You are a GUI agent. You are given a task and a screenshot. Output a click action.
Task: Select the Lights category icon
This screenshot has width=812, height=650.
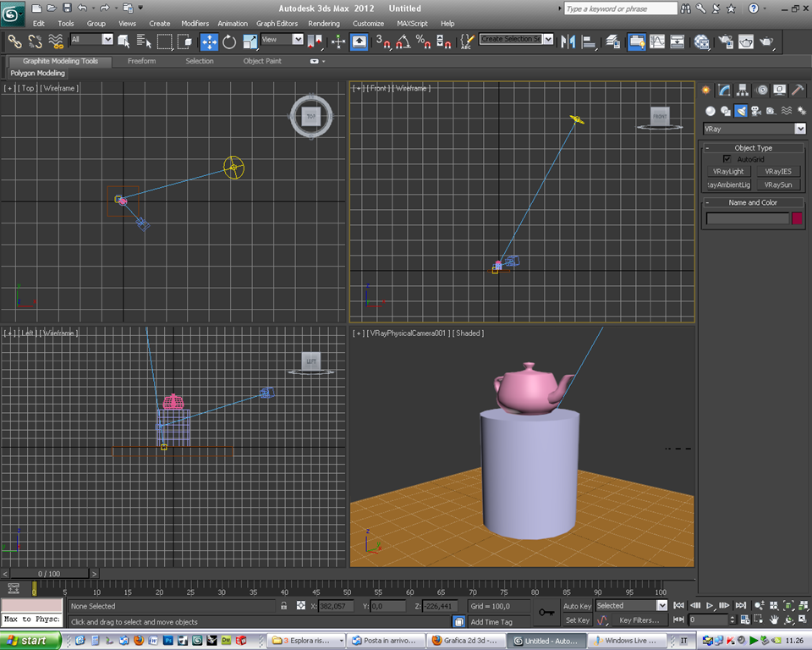(x=741, y=110)
